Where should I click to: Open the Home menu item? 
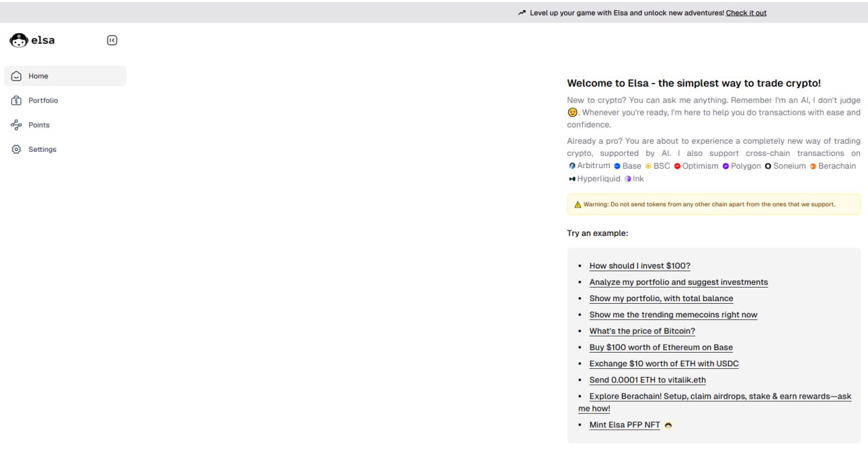click(65, 76)
